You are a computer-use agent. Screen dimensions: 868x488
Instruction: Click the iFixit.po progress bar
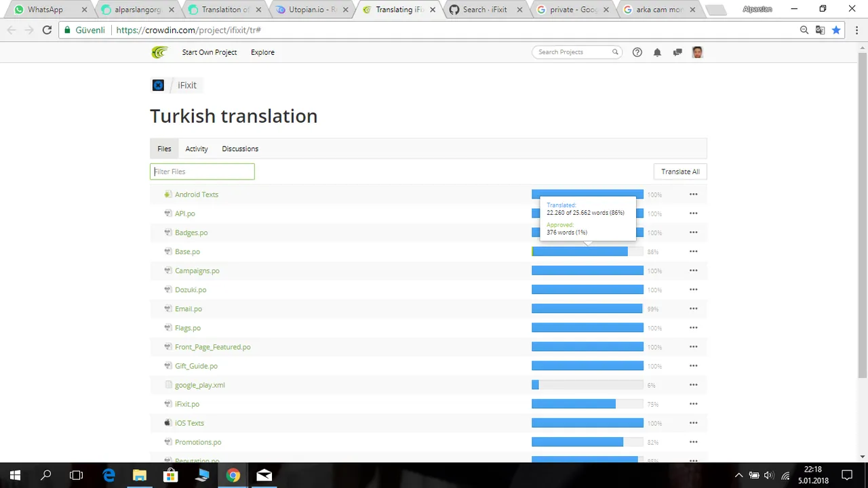[x=587, y=404]
